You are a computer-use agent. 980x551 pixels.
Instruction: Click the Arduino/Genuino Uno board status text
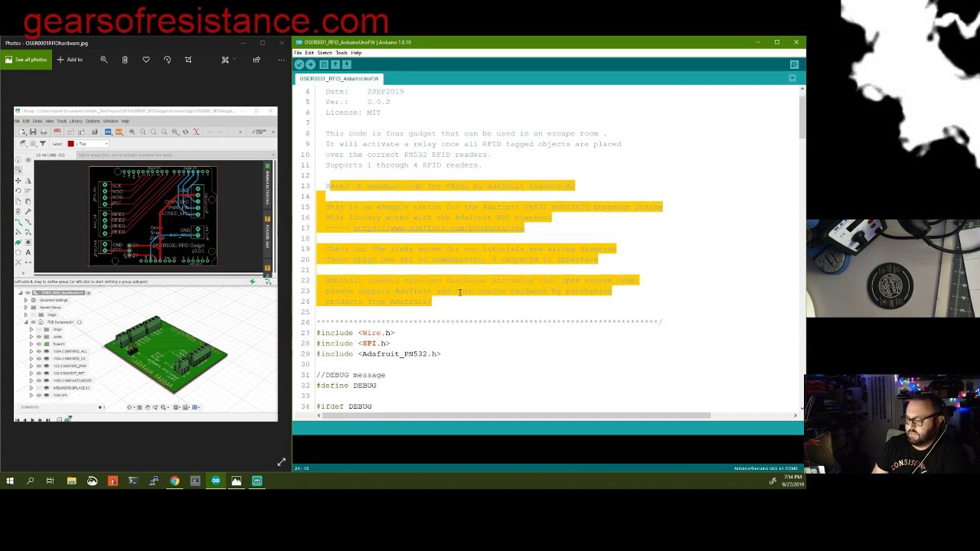[766, 468]
